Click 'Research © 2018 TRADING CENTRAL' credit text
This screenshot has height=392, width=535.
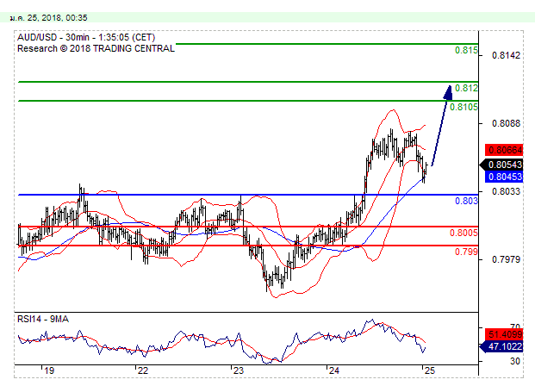pos(96,48)
